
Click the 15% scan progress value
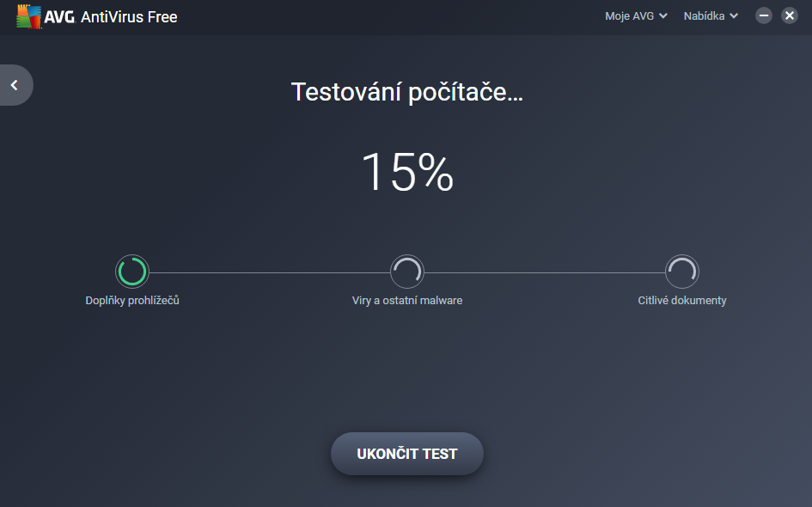click(407, 172)
